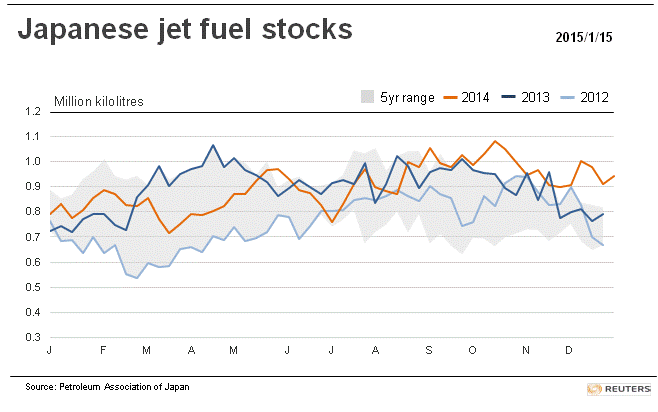Screen dimensions: 658x412
Task: Select the "Million kilolitres" unit label
Action: point(99,99)
